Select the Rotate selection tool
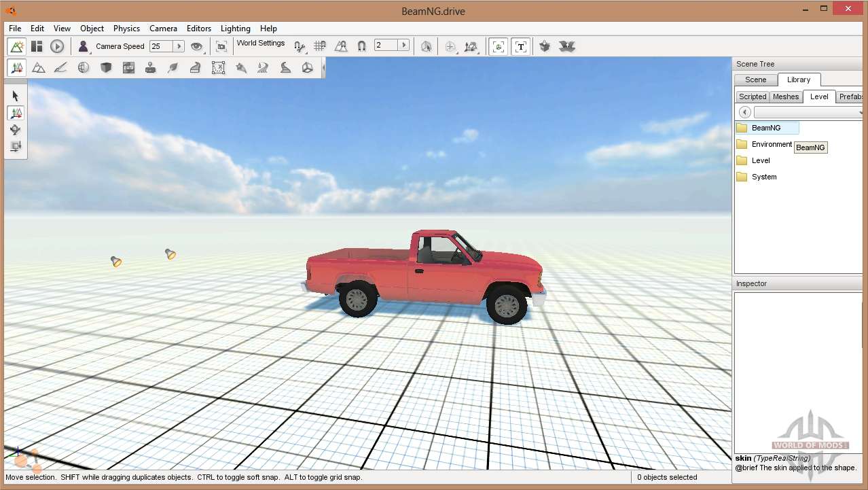Screen dimensions: 868x490 point(16,129)
